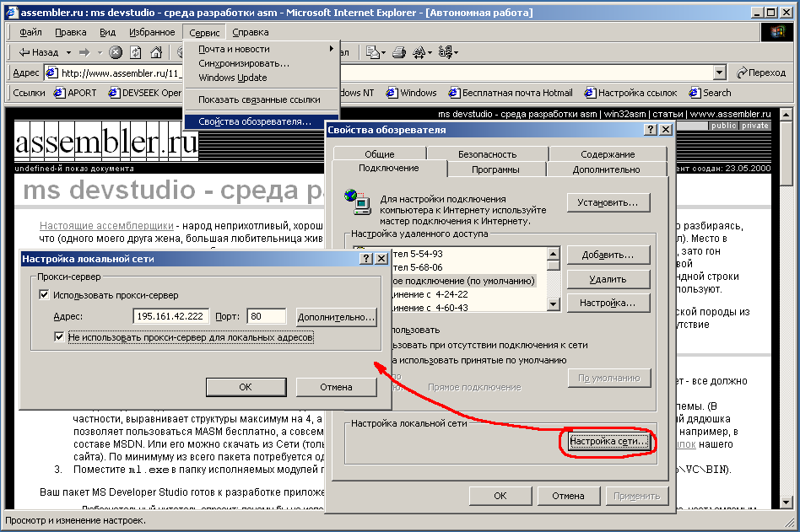Open Бесплатная почта Hotmail link

(x=511, y=93)
